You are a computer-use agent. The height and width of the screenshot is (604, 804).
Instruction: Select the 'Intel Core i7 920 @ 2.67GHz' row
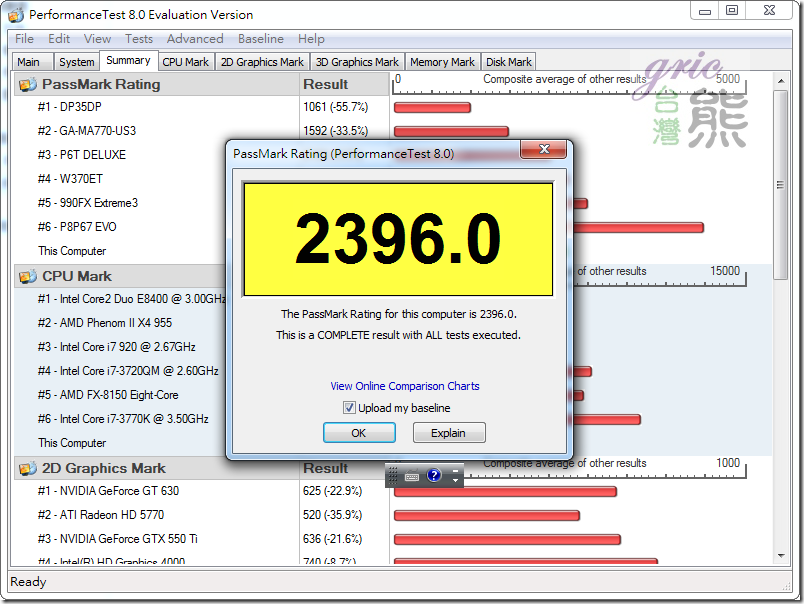pos(116,347)
